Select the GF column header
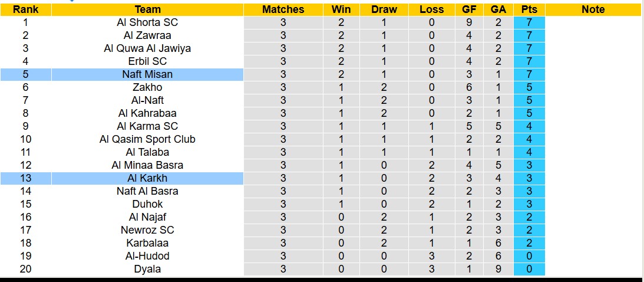The image size is (644, 282). pyautogui.click(x=470, y=9)
